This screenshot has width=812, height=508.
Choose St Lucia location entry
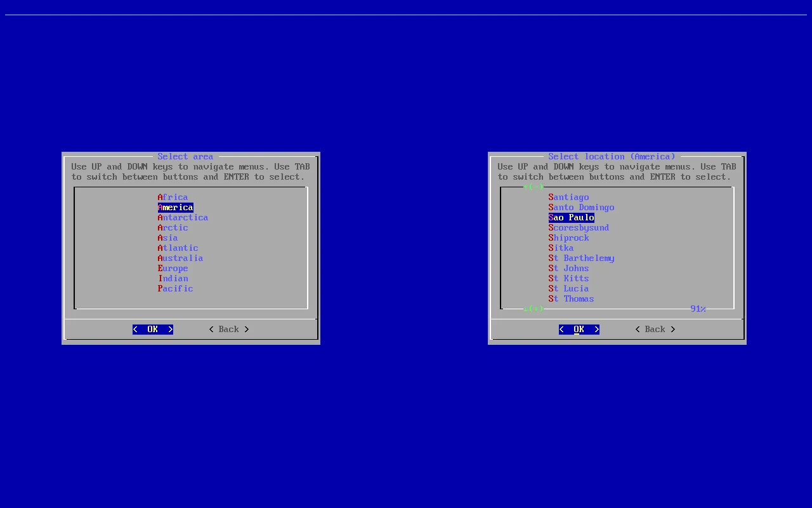pos(569,289)
